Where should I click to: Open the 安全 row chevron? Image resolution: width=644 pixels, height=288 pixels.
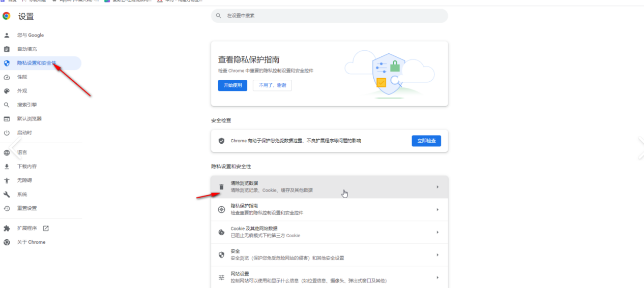tap(437, 255)
